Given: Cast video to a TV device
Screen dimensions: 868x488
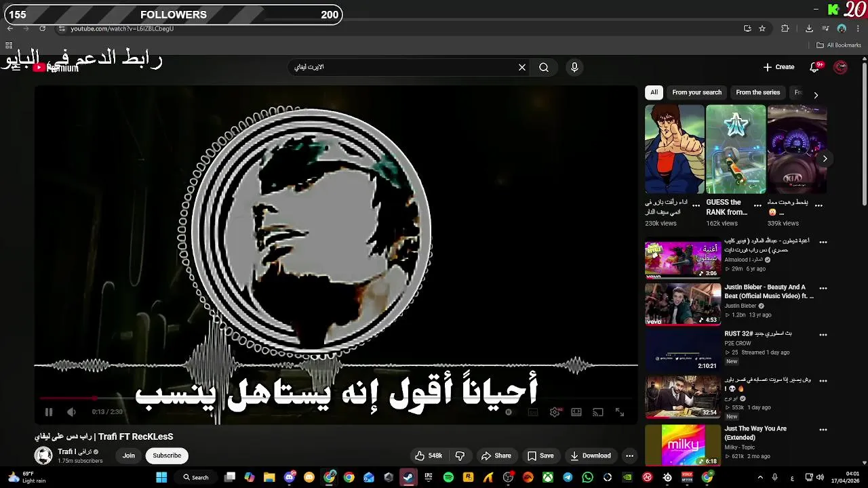Looking at the screenshot, I should coord(598,412).
